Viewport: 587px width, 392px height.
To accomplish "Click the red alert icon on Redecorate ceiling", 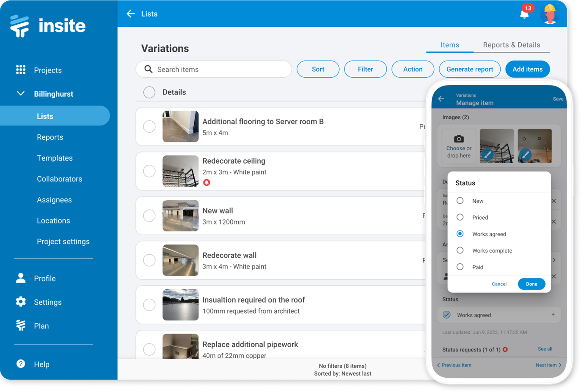I will pos(207,182).
